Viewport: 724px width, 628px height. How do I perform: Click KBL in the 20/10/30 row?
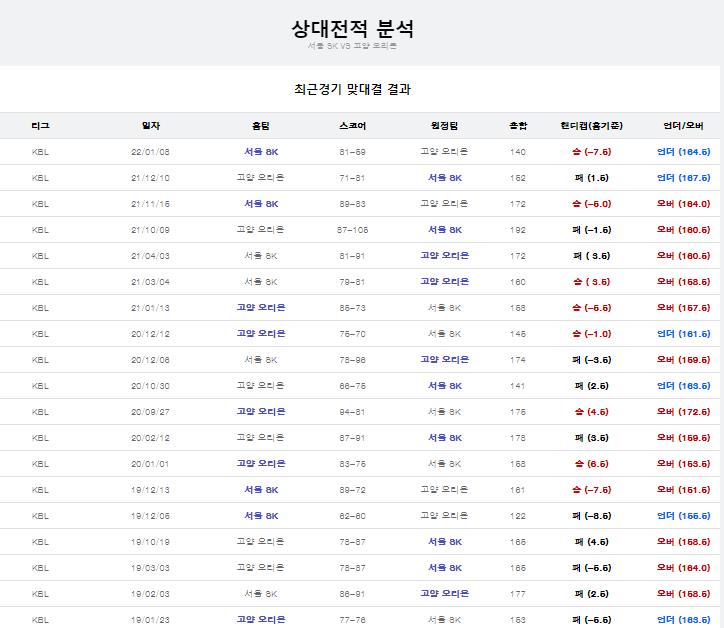[40, 386]
